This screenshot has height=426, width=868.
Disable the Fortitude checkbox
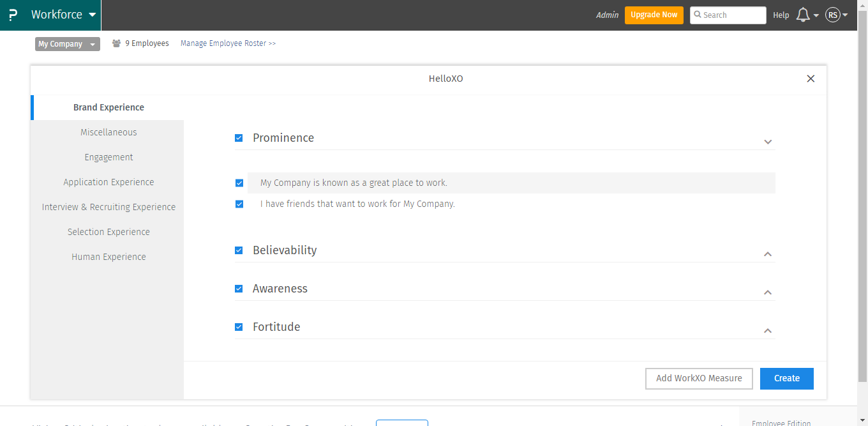point(239,327)
